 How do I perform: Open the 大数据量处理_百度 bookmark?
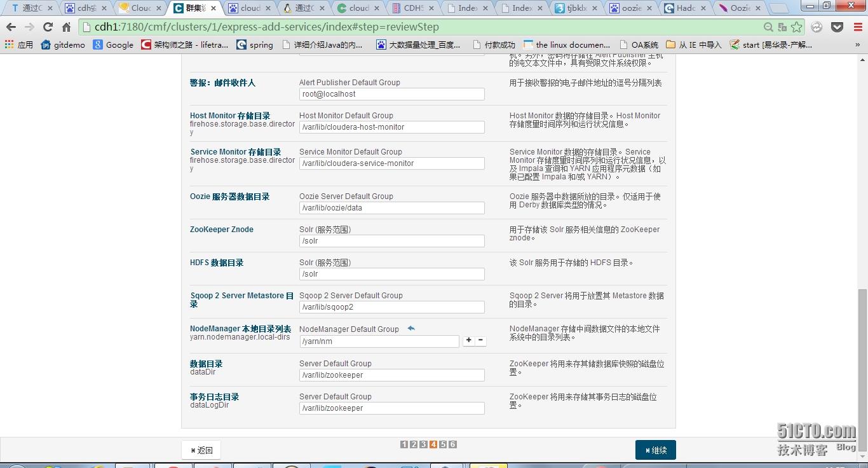point(418,45)
